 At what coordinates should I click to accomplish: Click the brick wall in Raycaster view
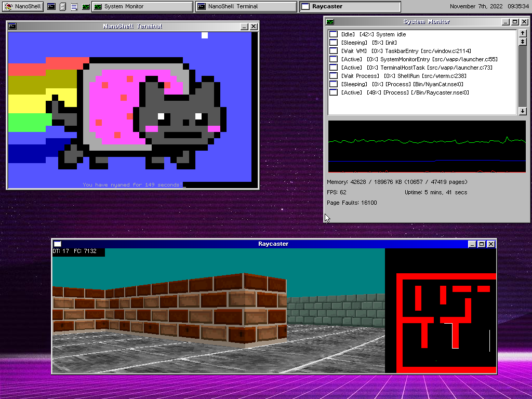pos(170,311)
